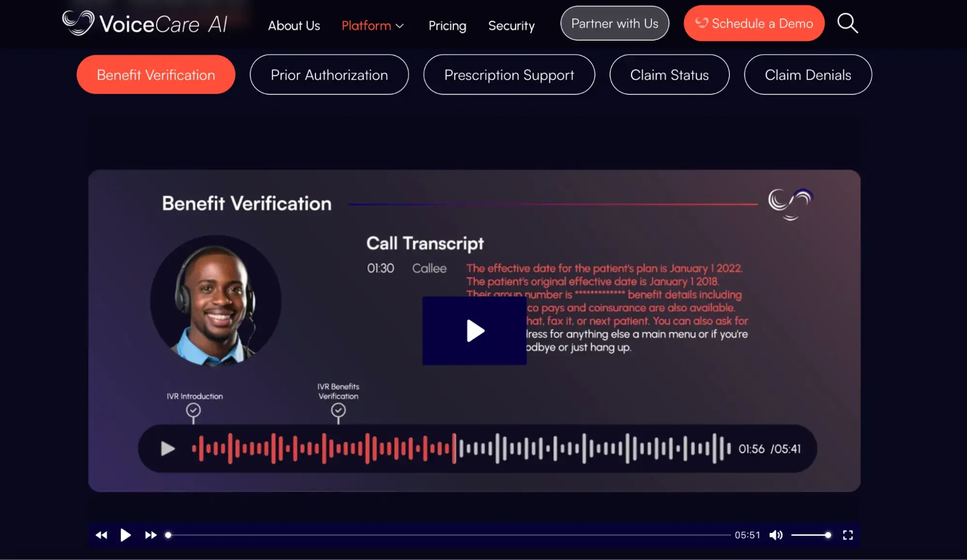Open the Prescription Support tab
This screenshot has height=560, width=967.
click(x=509, y=74)
